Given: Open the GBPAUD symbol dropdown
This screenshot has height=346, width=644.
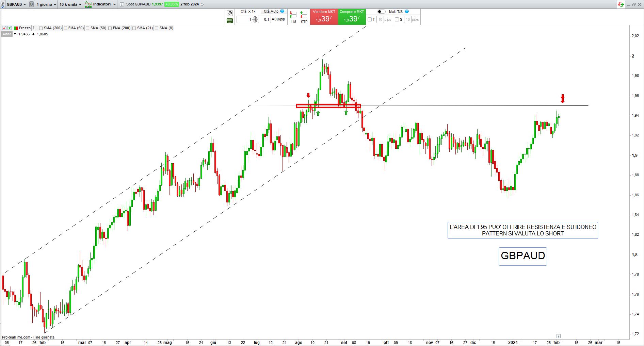Looking at the screenshot, I should coord(16,4).
